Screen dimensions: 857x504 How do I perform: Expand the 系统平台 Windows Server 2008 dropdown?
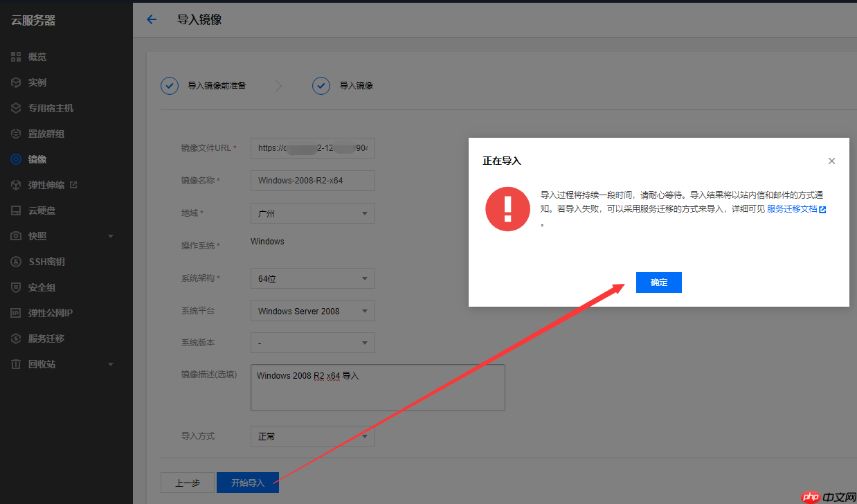point(312,311)
